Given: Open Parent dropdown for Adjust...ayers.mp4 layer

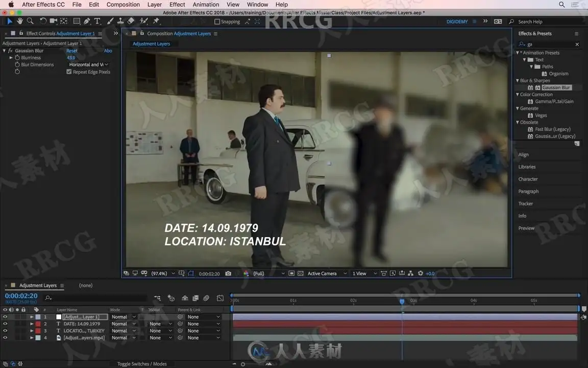Looking at the screenshot, I should (204, 337).
